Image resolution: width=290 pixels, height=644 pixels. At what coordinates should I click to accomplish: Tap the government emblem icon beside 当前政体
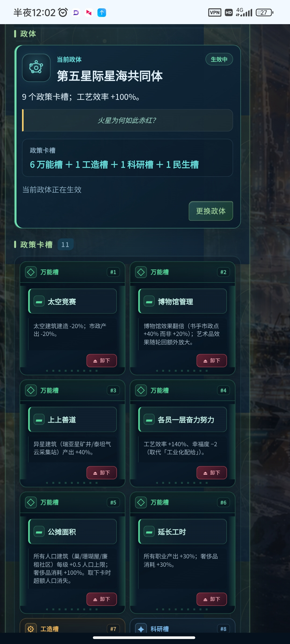coord(36,68)
